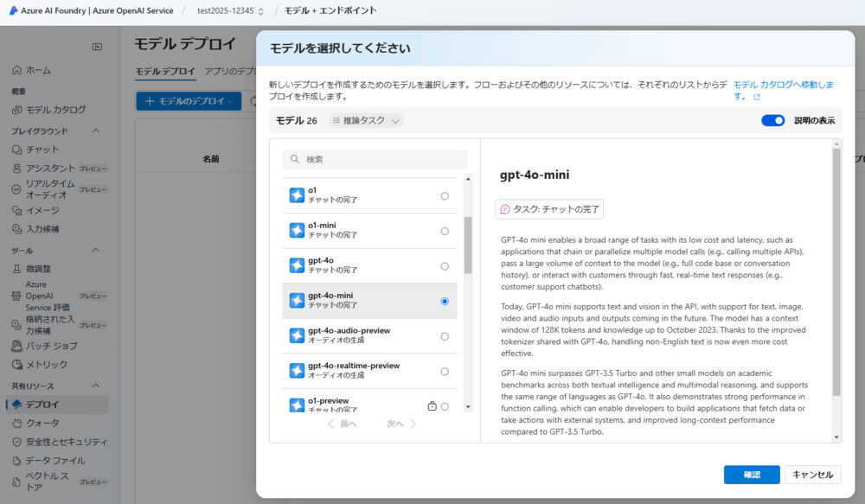The height and width of the screenshot is (504, 865).
Task: Select the o1-preview radio button
Action: click(x=445, y=406)
